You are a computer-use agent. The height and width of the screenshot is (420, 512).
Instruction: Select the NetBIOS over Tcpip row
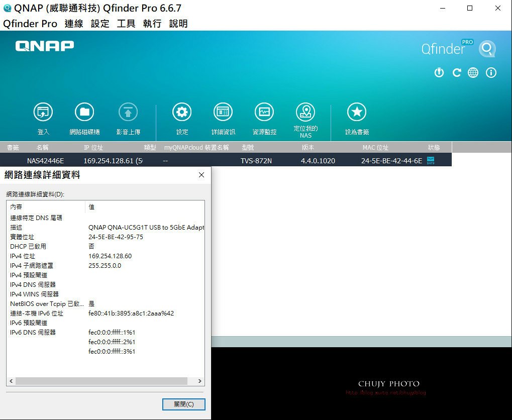click(x=106, y=304)
